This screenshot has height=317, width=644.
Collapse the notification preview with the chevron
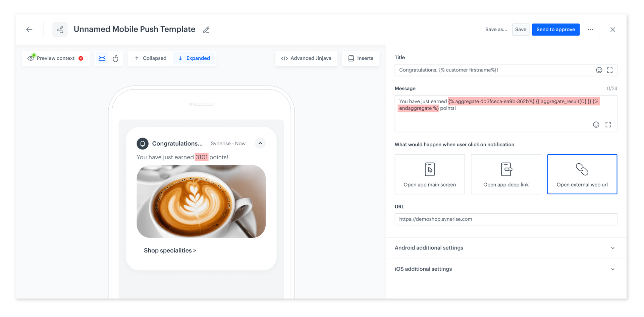coord(260,143)
